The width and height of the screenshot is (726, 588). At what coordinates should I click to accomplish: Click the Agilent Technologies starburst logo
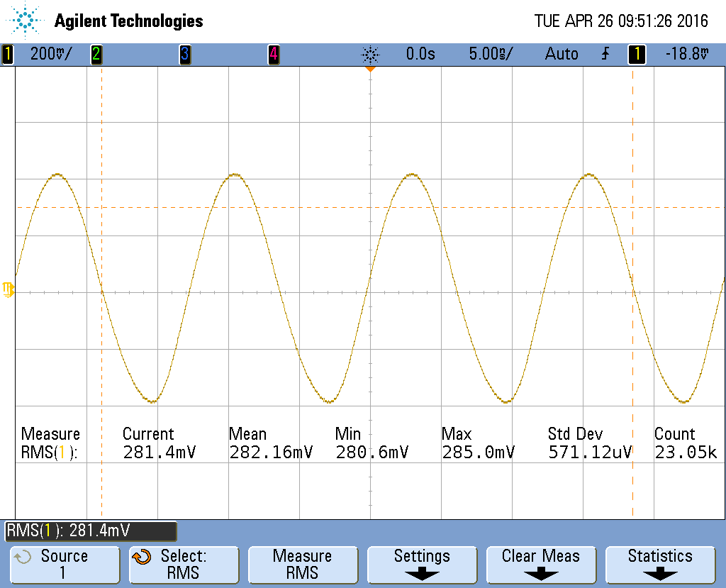click(25, 21)
